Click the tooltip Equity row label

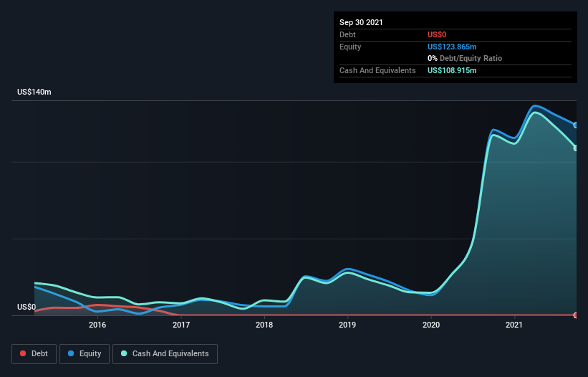click(x=350, y=47)
